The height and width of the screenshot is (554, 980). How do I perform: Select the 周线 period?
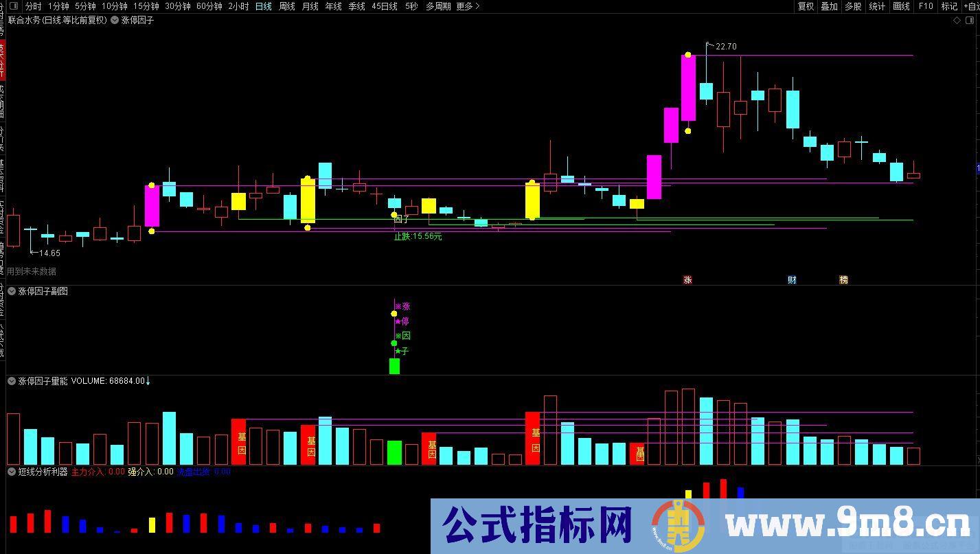click(x=286, y=6)
